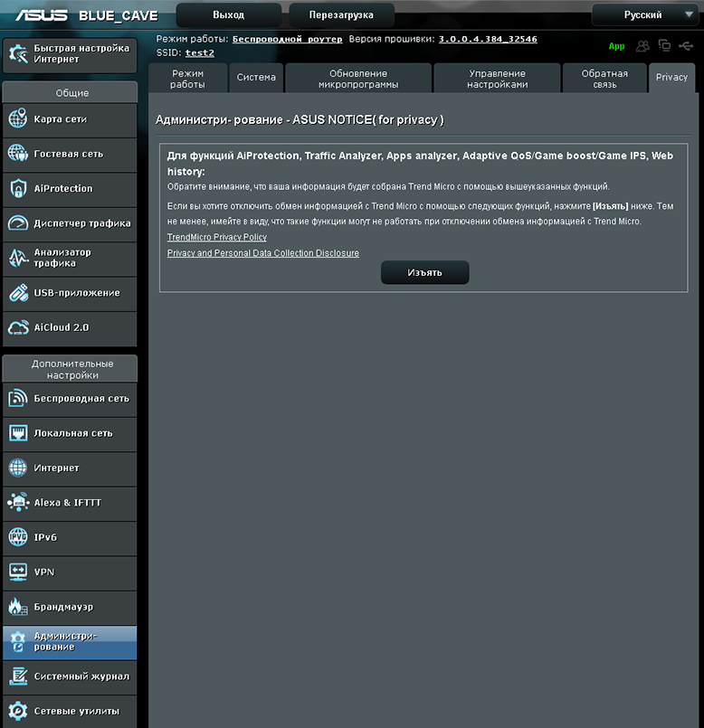The height and width of the screenshot is (728, 704).
Task: Click the page title ASUS NOTICE( for privacy )
Action: [368, 119]
